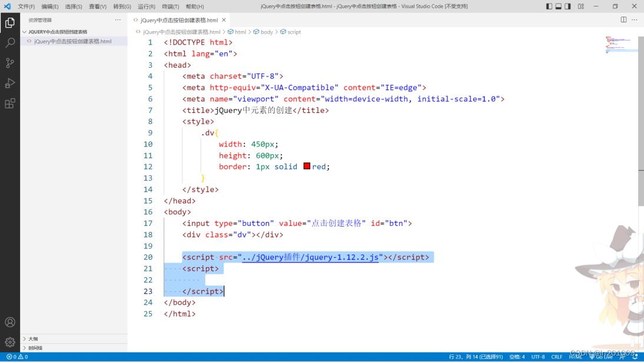
Task: Open the 转到(G) menu
Action: (x=122, y=6)
